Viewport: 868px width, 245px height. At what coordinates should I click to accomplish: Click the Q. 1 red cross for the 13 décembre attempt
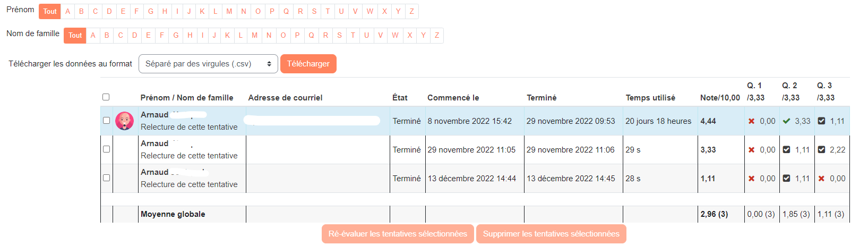point(751,179)
